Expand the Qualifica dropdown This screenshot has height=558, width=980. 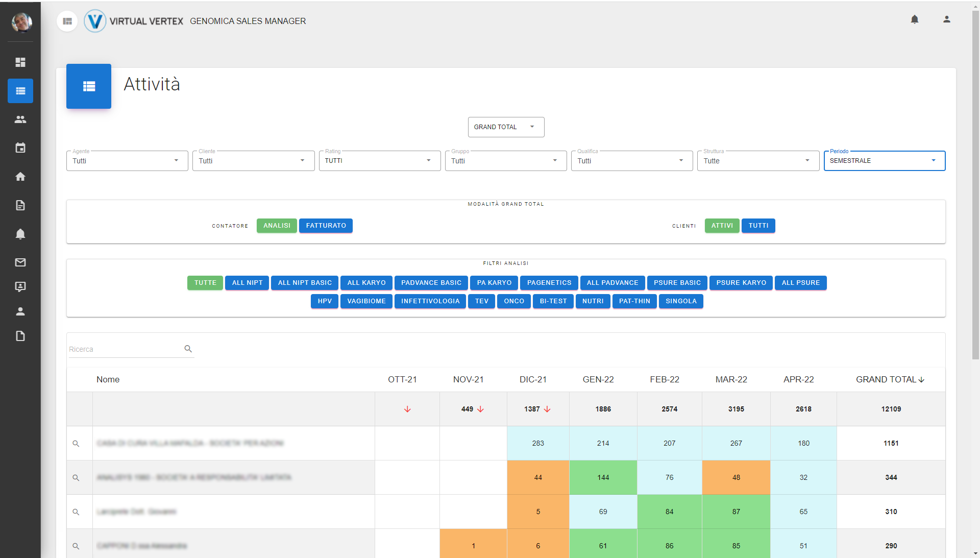[632, 161]
